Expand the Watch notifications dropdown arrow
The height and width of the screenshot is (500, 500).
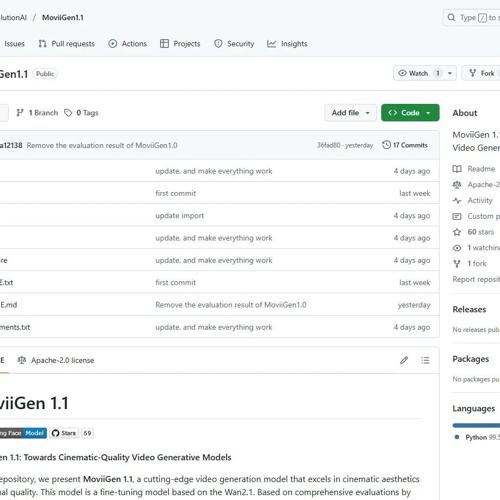pos(450,73)
